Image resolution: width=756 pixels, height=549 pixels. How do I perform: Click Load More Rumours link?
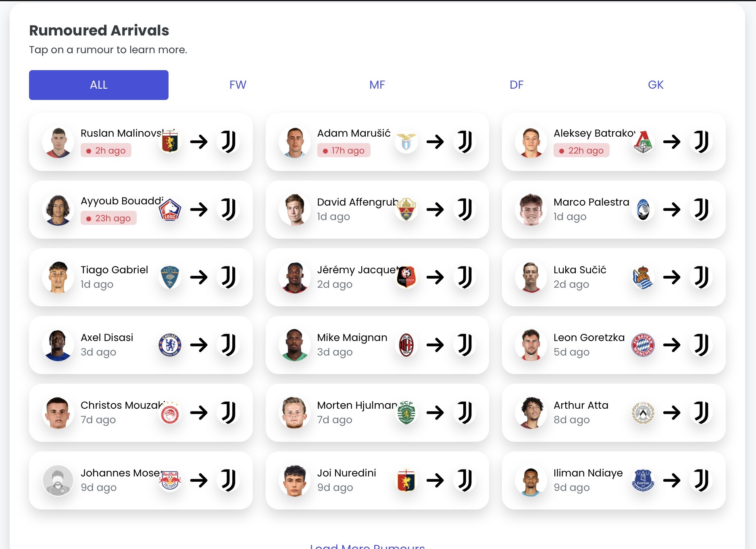click(x=367, y=546)
